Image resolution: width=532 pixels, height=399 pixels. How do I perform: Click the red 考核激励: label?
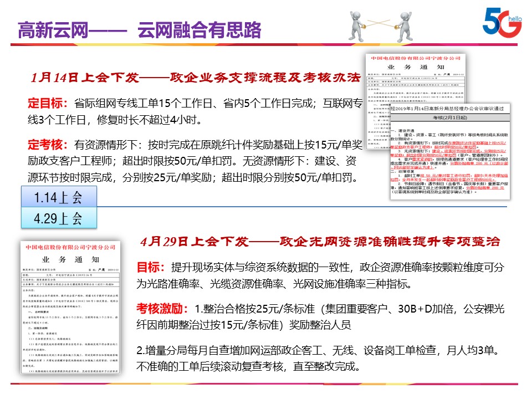point(162,309)
